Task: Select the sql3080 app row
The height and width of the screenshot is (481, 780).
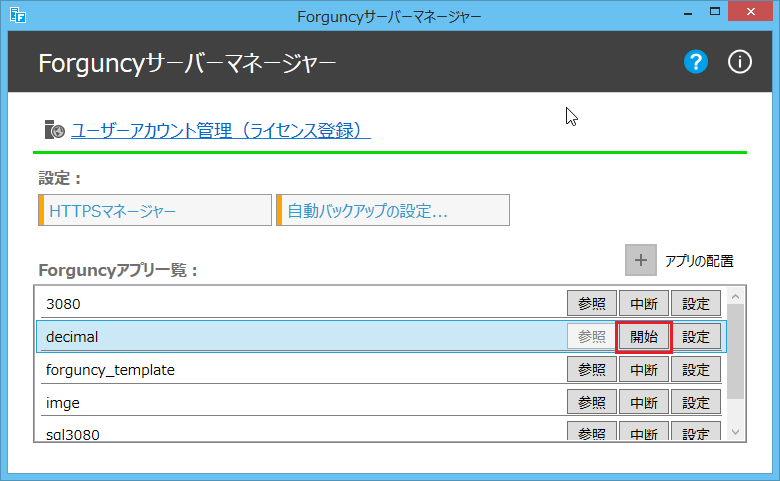Action: coord(381,431)
